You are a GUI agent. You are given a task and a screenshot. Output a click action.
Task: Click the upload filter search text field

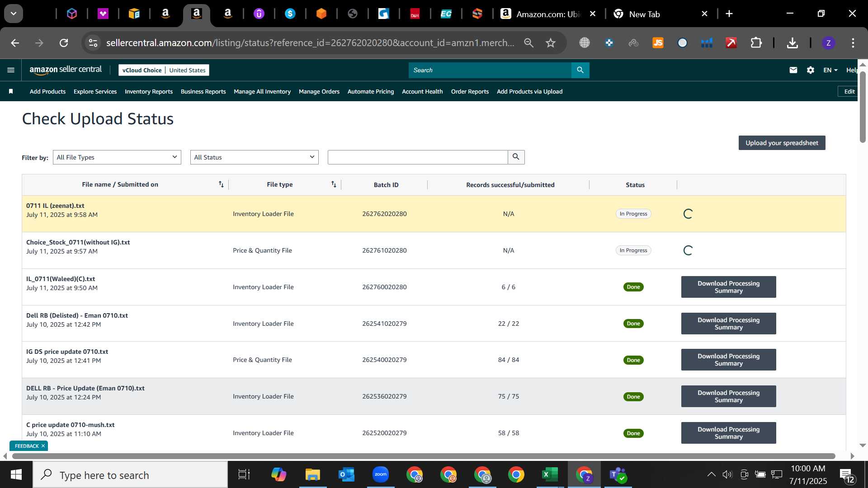click(418, 157)
